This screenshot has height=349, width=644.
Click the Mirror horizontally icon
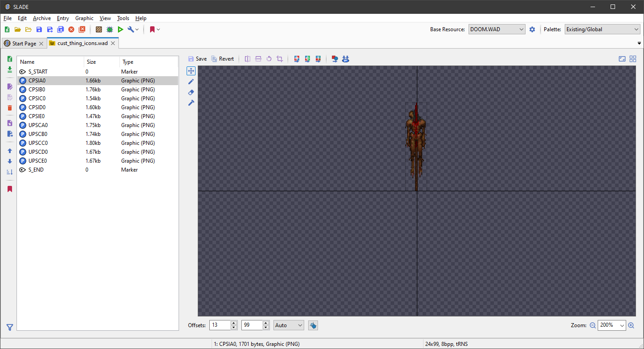[248, 59]
